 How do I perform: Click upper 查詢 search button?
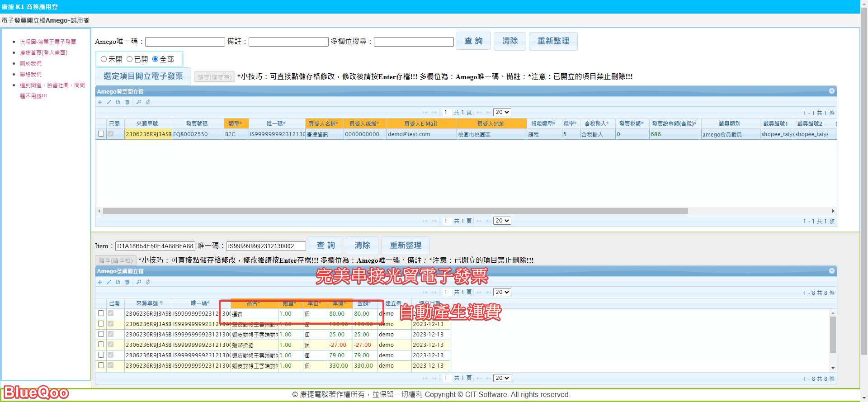473,41
